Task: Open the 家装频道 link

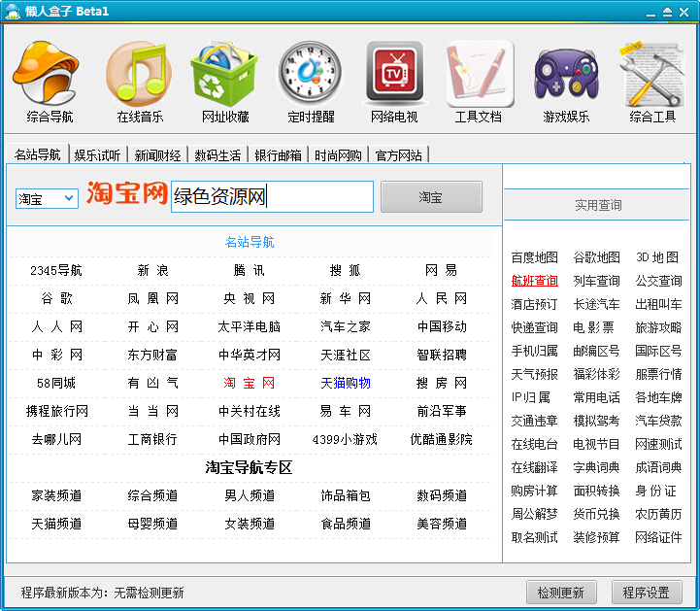Action: click(56, 495)
